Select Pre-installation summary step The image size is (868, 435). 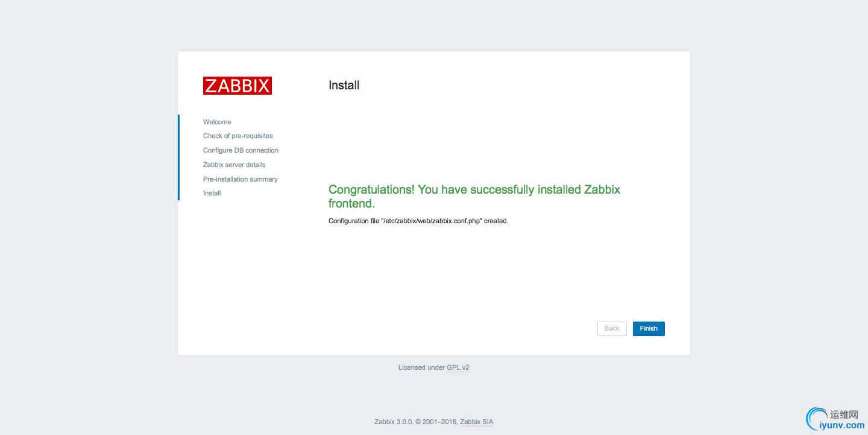[x=241, y=179]
